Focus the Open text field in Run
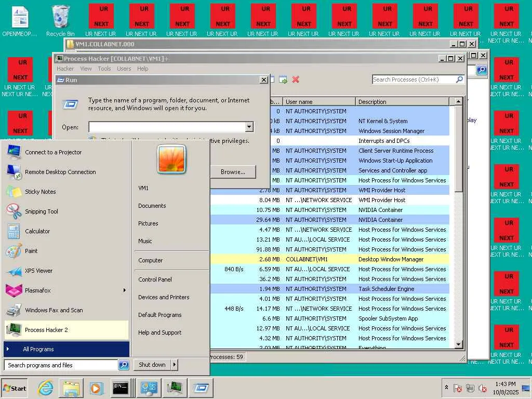Viewport: 532px width, 399px height. pyautogui.click(x=167, y=127)
